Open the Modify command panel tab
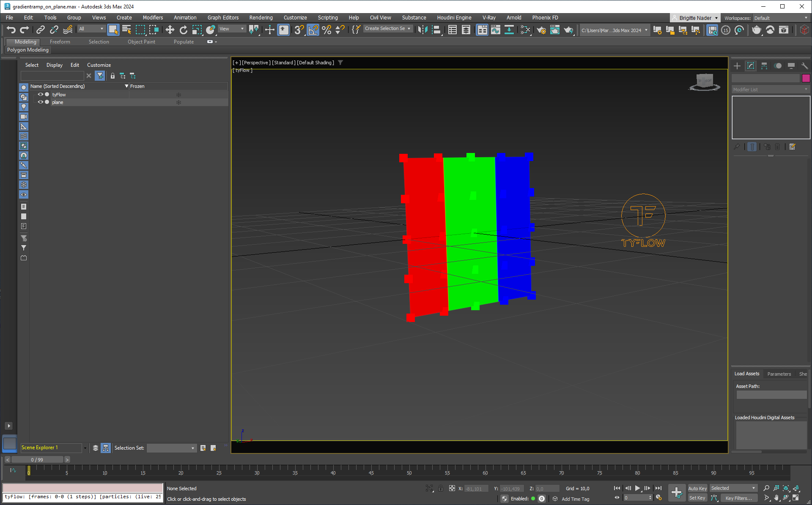The height and width of the screenshot is (505, 812). point(751,66)
